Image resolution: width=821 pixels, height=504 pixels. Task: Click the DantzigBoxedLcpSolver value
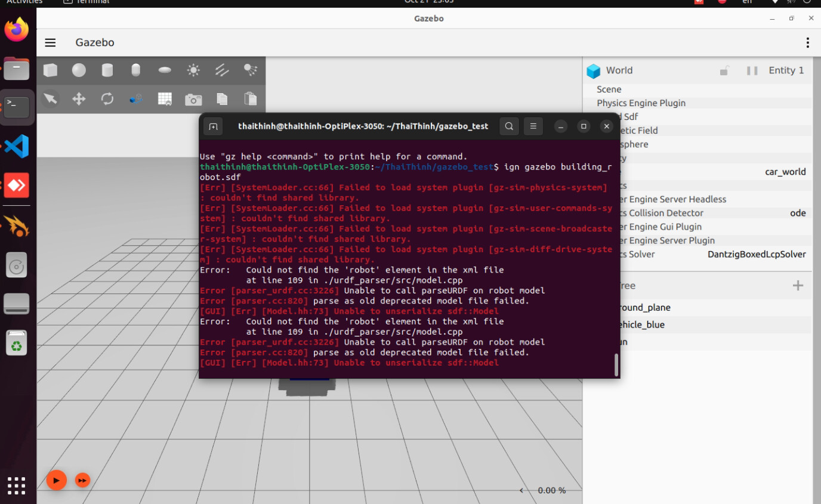pyautogui.click(x=757, y=254)
